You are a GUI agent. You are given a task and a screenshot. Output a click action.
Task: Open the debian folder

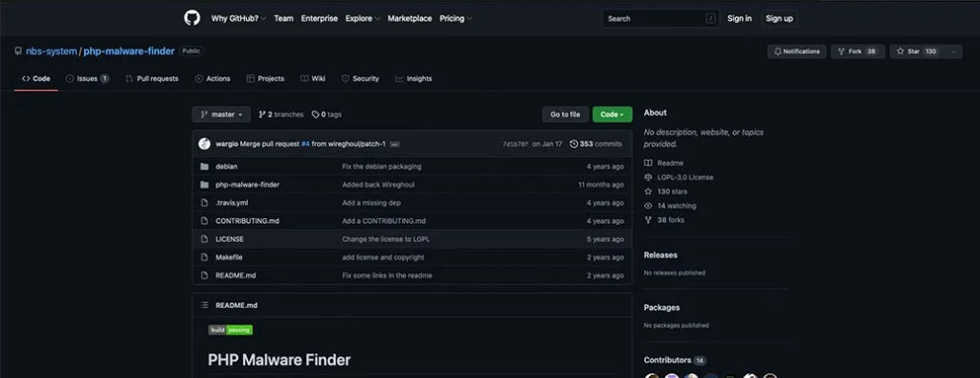pyautogui.click(x=226, y=167)
